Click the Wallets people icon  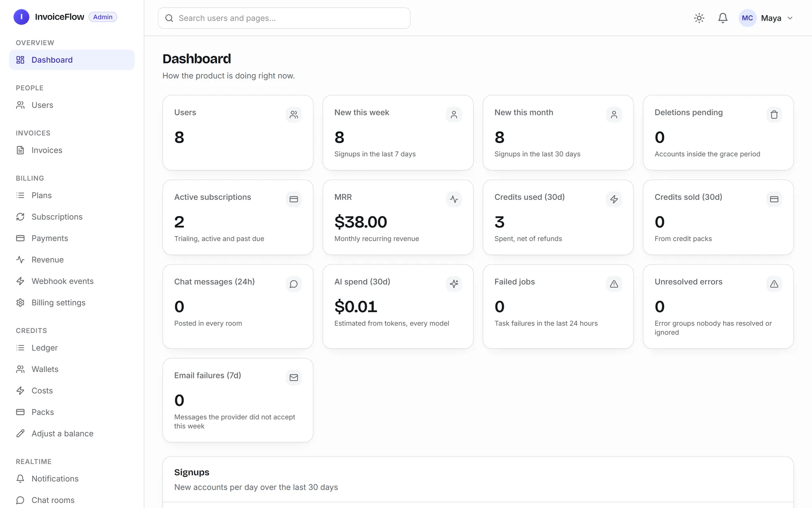coord(20,369)
